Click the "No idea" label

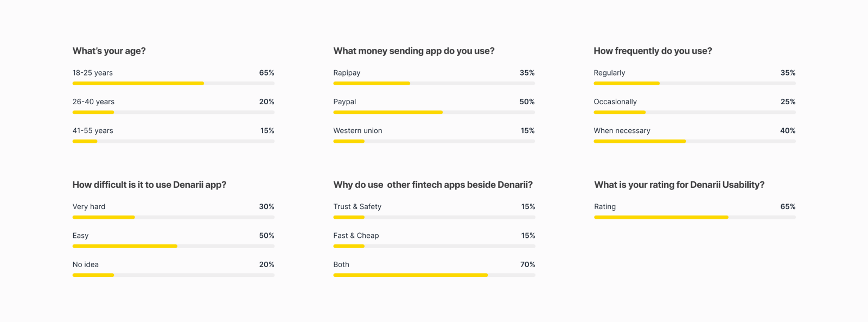coord(86,265)
